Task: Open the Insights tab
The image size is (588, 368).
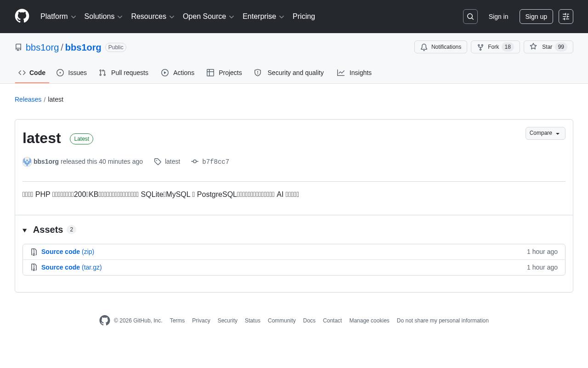Action: 354,73
